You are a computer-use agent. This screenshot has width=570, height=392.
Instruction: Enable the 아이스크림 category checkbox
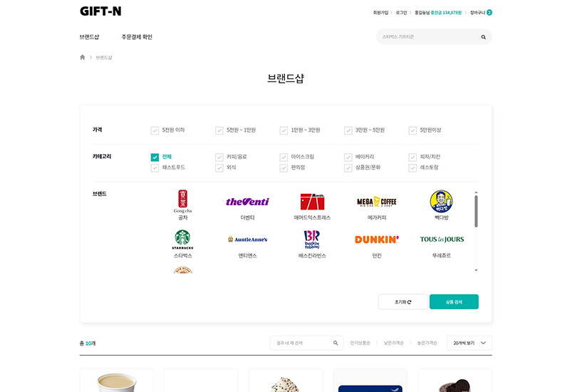point(284,157)
